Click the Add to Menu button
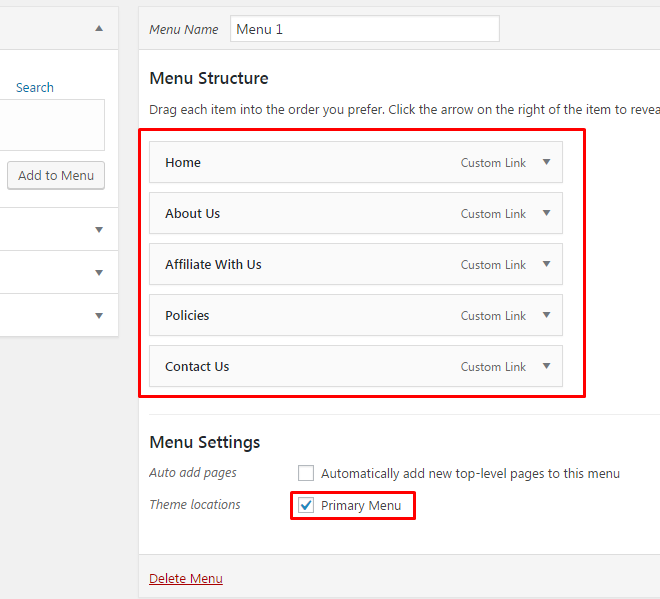660x599 pixels. pos(56,175)
